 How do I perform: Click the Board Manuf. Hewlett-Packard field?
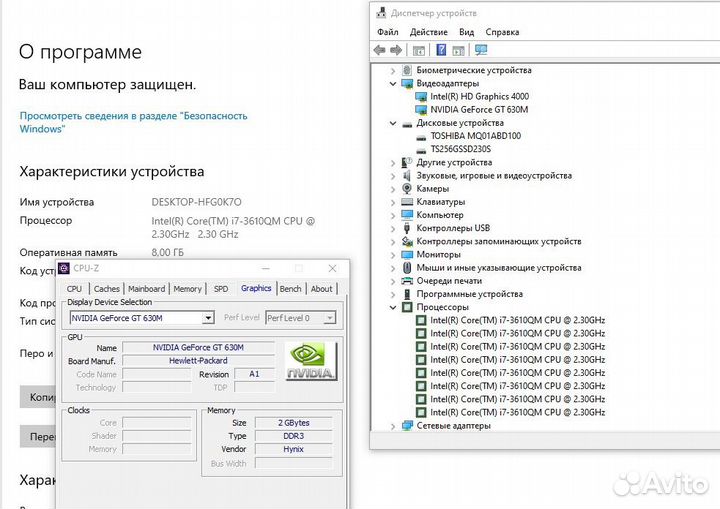click(198, 361)
